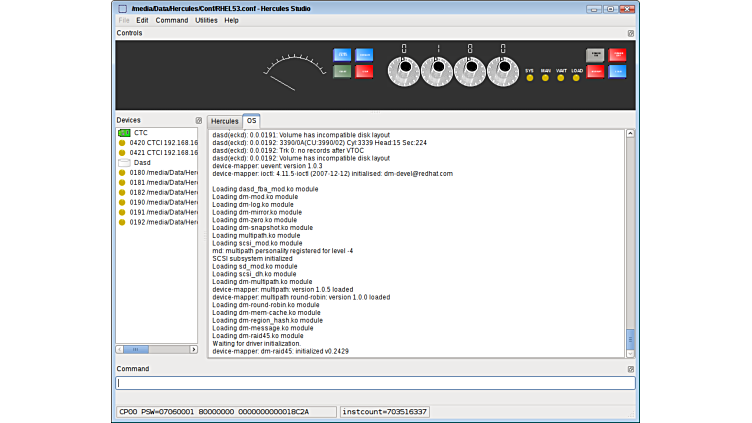The width and height of the screenshot is (752, 423).
Task: Open the Command menu
Action: (x=171, y=20)
